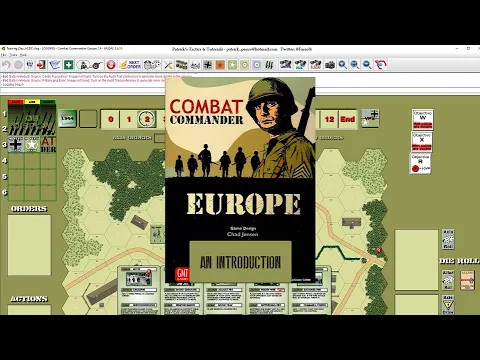Select the Objective R chit with red dot
Screen dimensions: 480x360
pyautogui.click(x=420, y=164)
